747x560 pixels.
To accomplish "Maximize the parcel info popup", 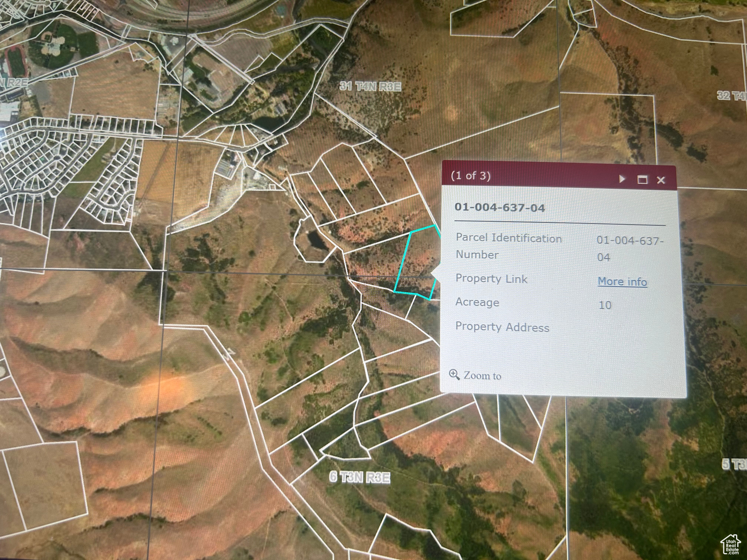I will tap(642, 179).
